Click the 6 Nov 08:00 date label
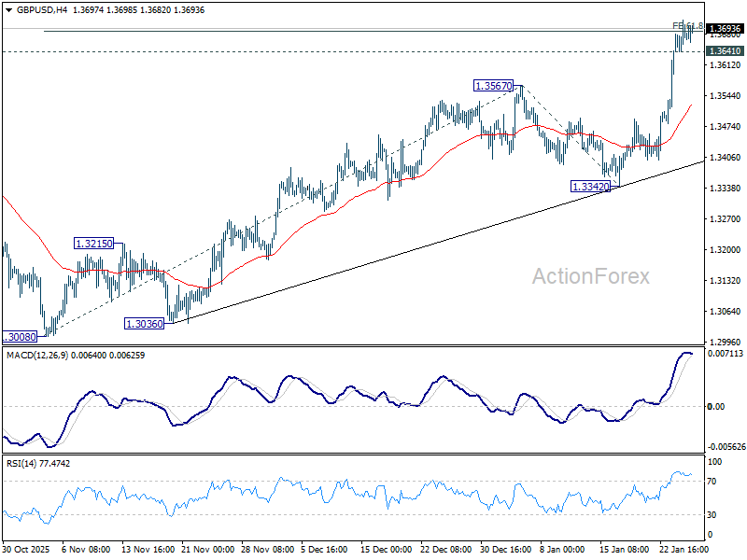The height and width of the screenshot is (560, 747). [x=86, y=549]
